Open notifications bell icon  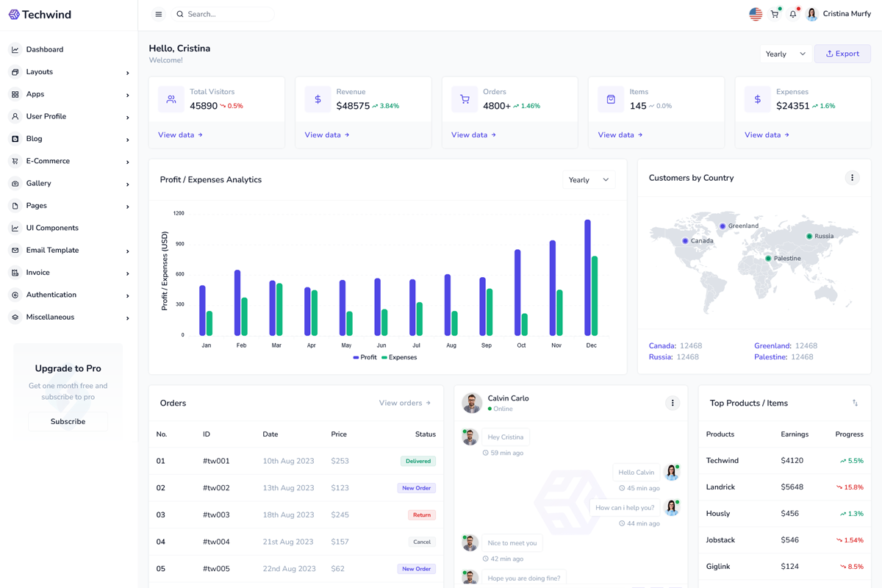[793, 14]
